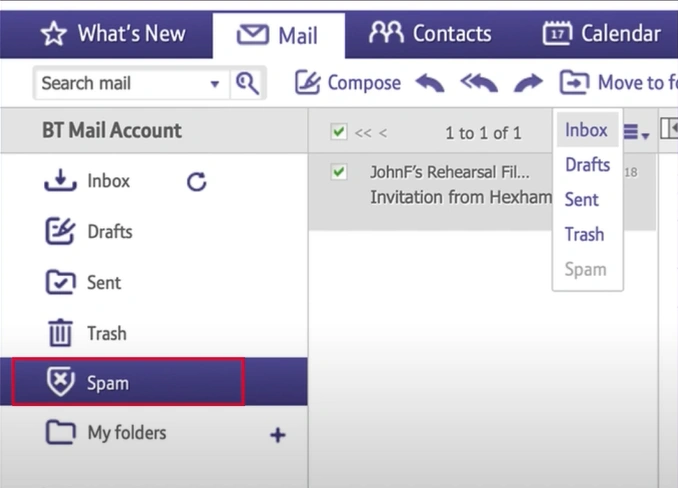Open the What's New tab

[113, 34]
